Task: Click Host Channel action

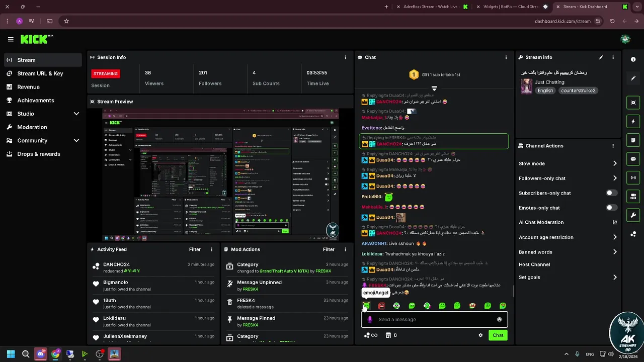Action: click(x=534, y=264)
